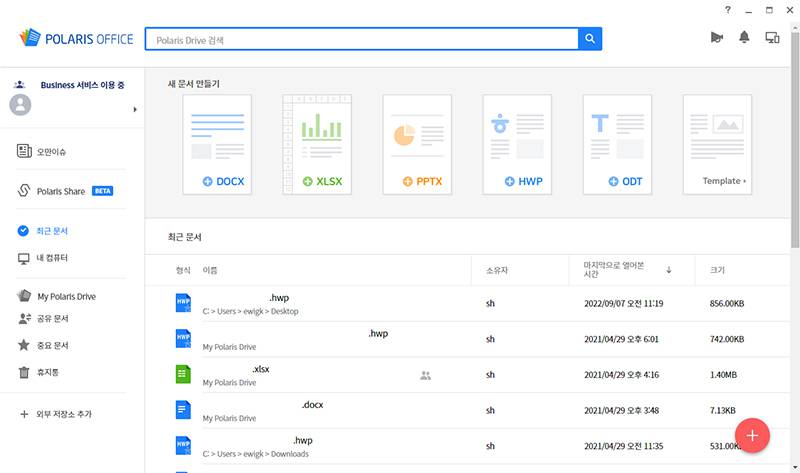Open HWP file icon in Desktop row
Viewport: 800px width, 473px height.
[x=183, y=303]
